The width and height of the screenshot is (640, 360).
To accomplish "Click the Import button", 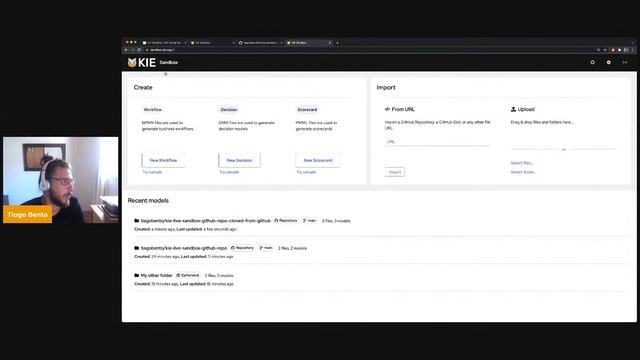I will pyautogui.click(x=395, y=172).
